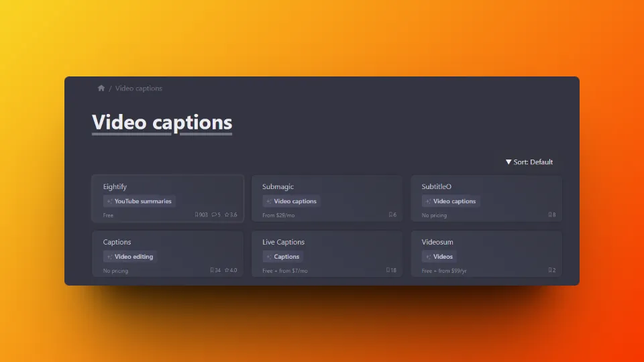Select the Videos tag on Videosum

pos(439,257)
